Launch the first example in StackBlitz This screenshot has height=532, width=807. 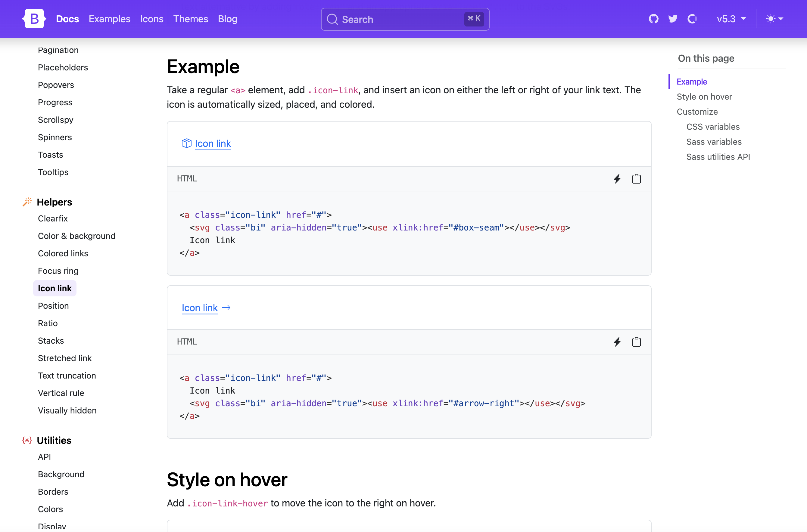coord(617,179)
